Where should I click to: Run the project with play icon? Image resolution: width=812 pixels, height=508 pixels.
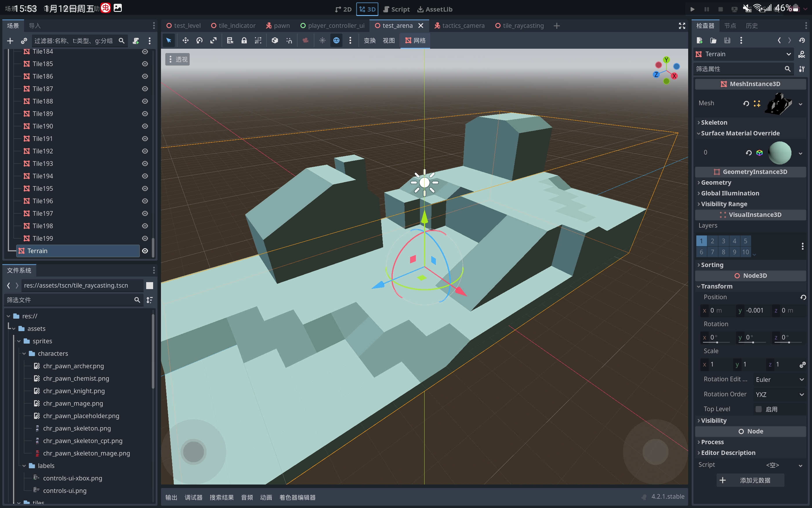point(692,9)
